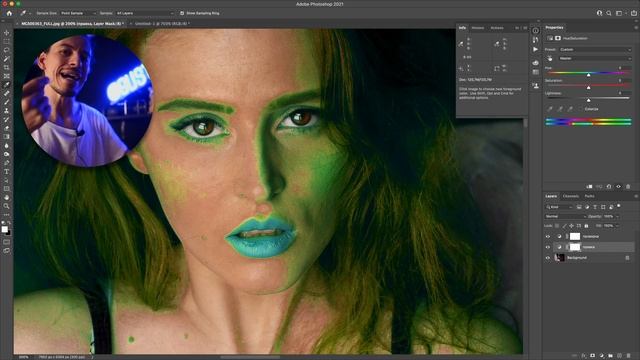This screenshot has width=640, height=360.
Task: Toggle lock all padlock icon
Action: coord(587,226)
